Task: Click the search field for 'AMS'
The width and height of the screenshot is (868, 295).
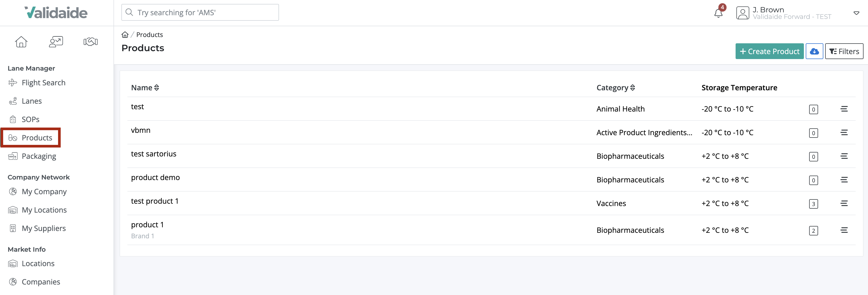Action: (x=200, y=12)
